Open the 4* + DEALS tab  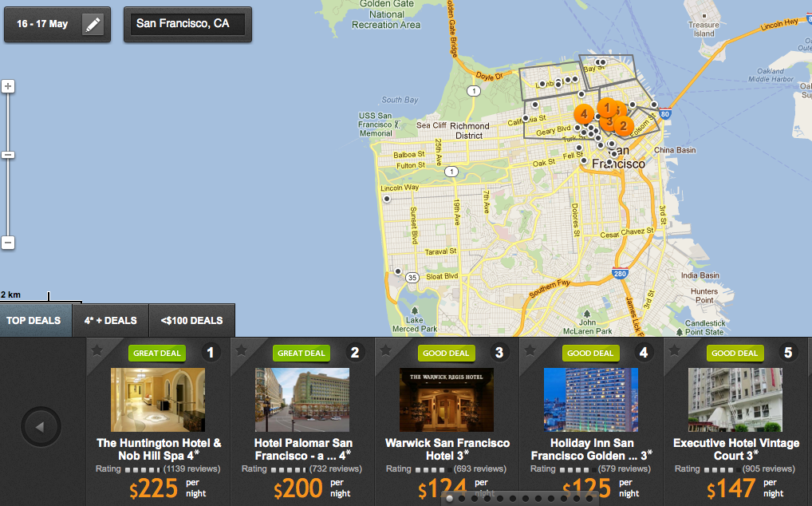coord(110,321)
